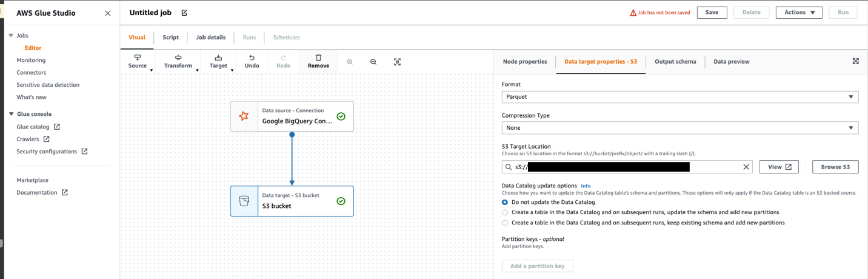This screenshot has width=868, height=279.
Task: View the S3 target location
Action: (779, 167)
